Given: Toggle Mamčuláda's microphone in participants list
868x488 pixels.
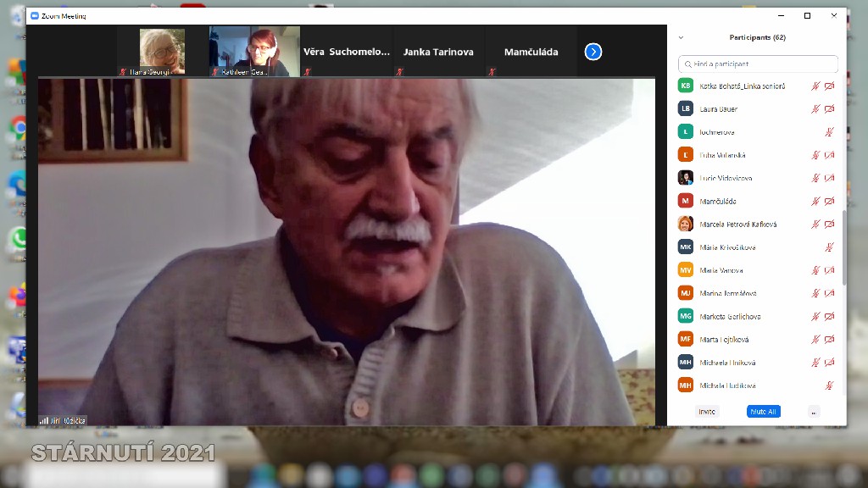Looking at the screenshot, I should tap(815, 202).
